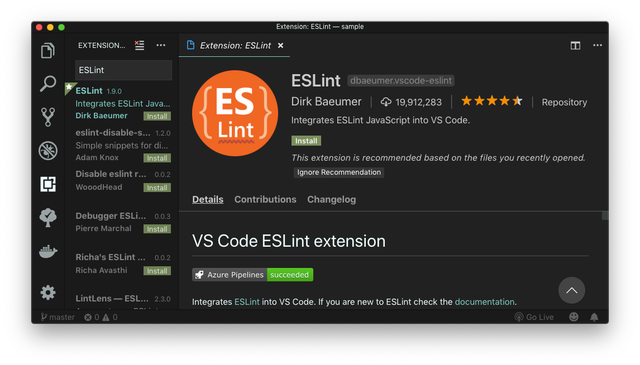This screenshot has height=365, width=640.
Task: Clear extensions search results icon
Action: click(140, 45)
